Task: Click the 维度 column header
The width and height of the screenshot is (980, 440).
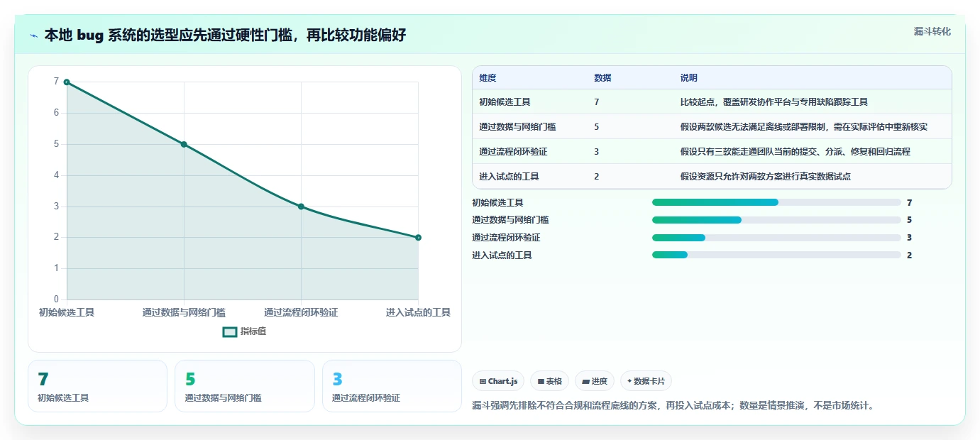Action: (488, 77)
